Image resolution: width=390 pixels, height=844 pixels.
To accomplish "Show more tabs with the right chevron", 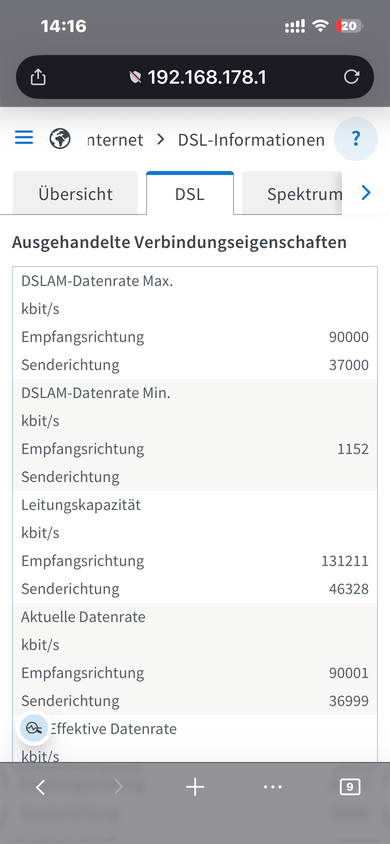I will click(x=366, y=193).
